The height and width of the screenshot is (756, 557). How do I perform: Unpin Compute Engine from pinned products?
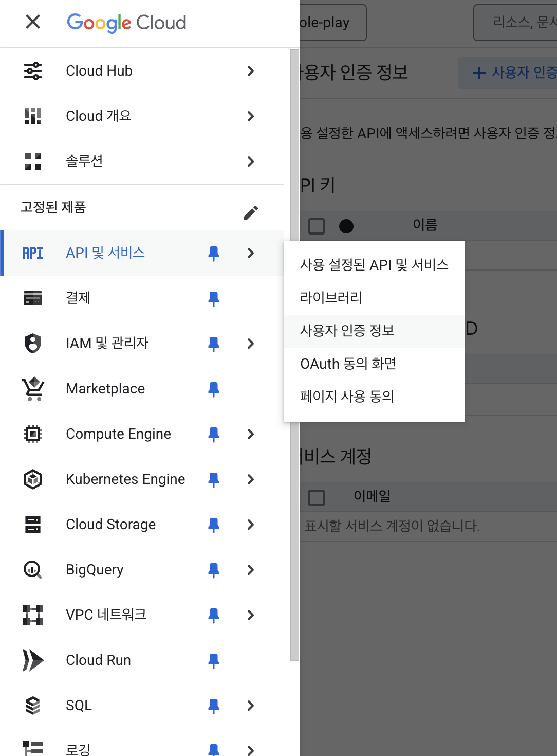click(214, 434)
